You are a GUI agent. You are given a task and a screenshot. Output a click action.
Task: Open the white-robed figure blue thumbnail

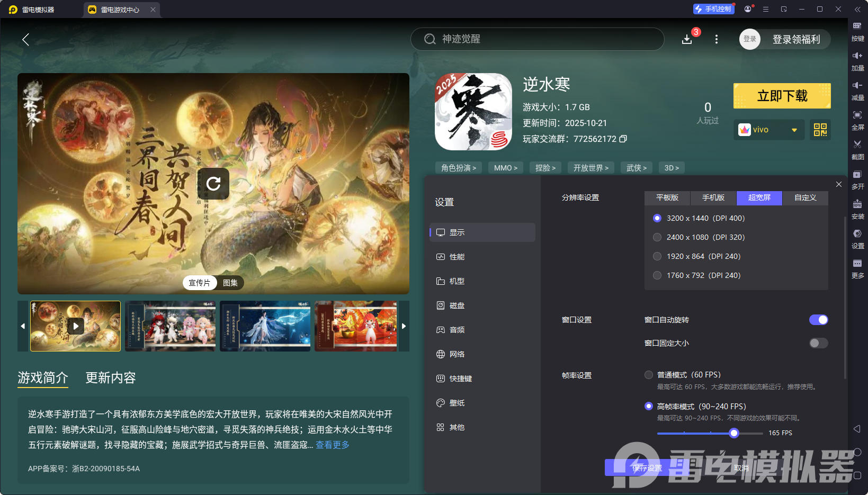point(265,326)
